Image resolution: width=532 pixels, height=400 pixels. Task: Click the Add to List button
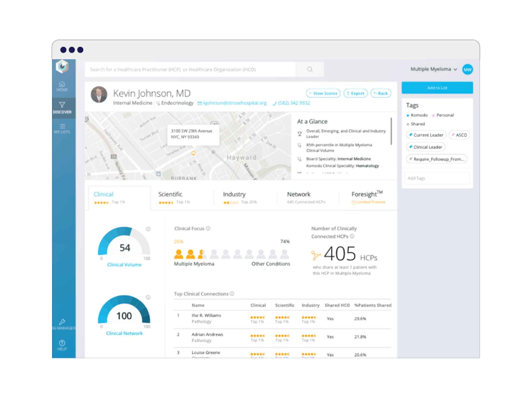tap(437, 88)
